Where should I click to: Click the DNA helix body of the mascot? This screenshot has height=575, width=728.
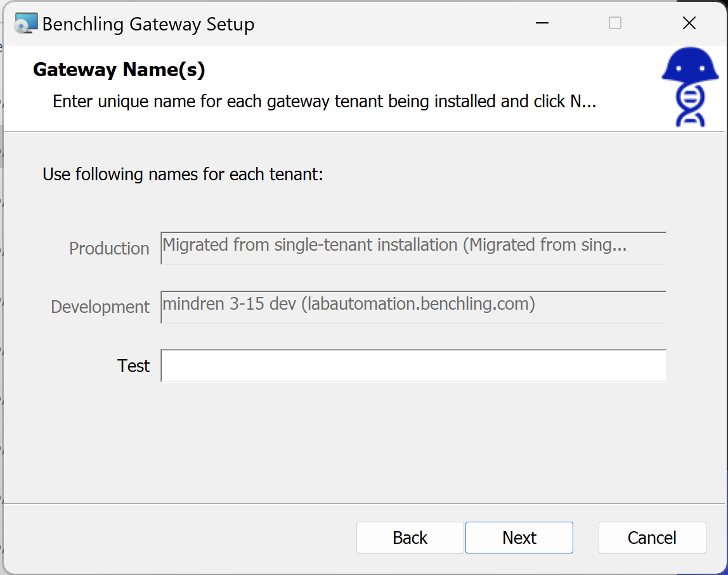tap(689, 105)
